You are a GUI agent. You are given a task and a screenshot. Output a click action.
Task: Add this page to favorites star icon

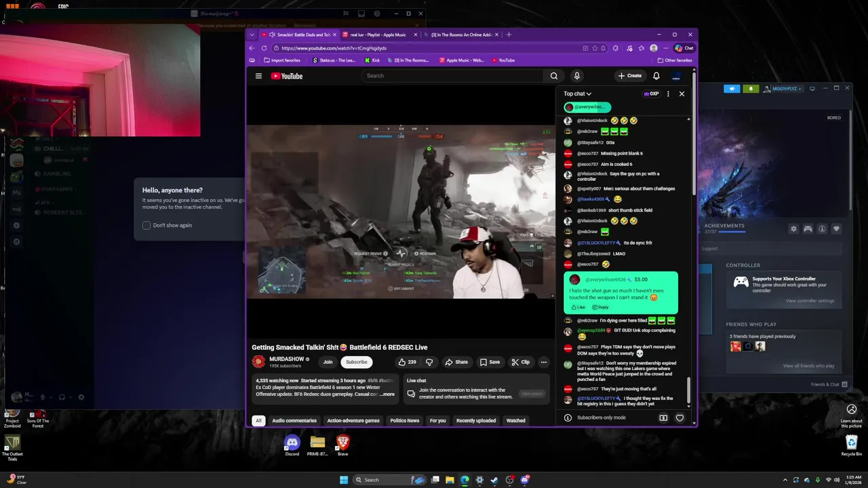coord(595,48)
